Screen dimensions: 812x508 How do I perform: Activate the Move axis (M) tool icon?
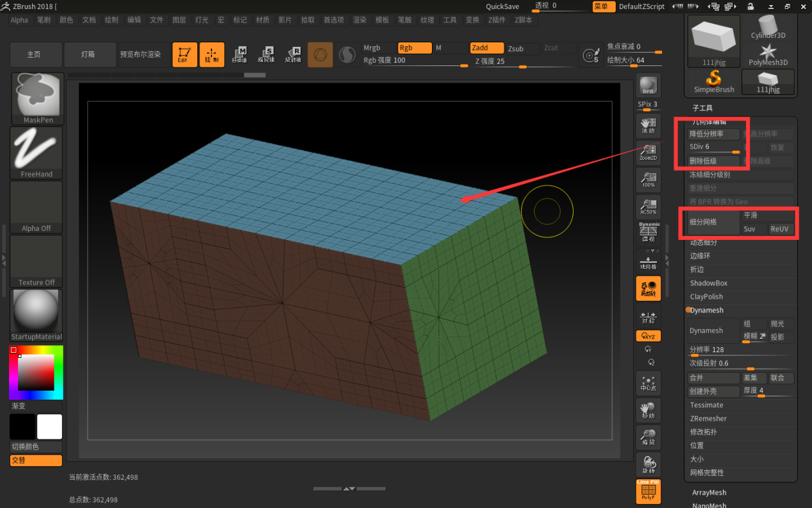tap(240, 55)
